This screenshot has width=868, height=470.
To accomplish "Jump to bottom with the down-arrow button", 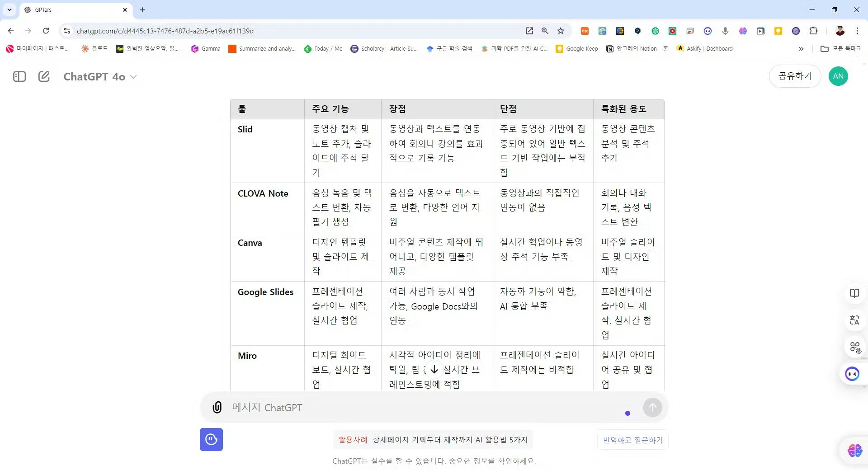I will pyautogui.click(x=434, y=370).
